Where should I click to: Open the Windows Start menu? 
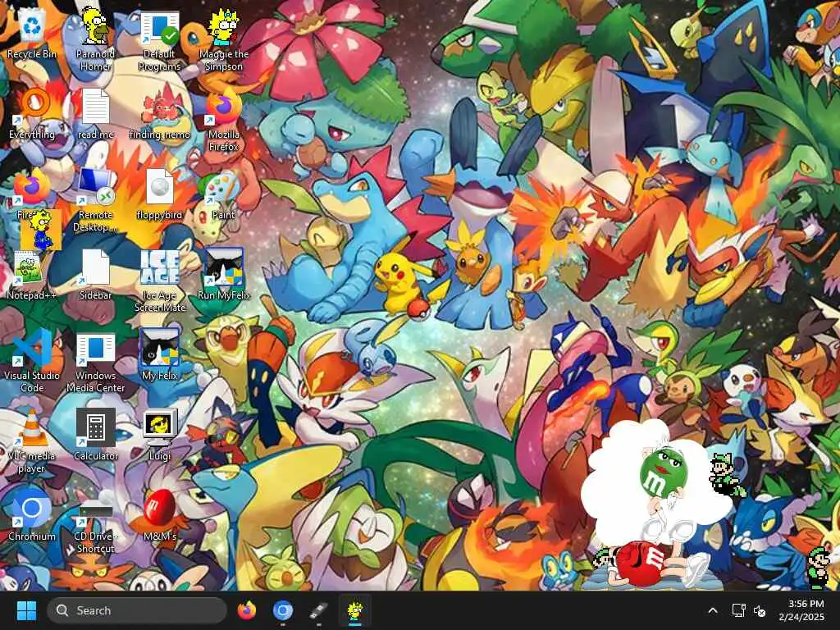26,610
